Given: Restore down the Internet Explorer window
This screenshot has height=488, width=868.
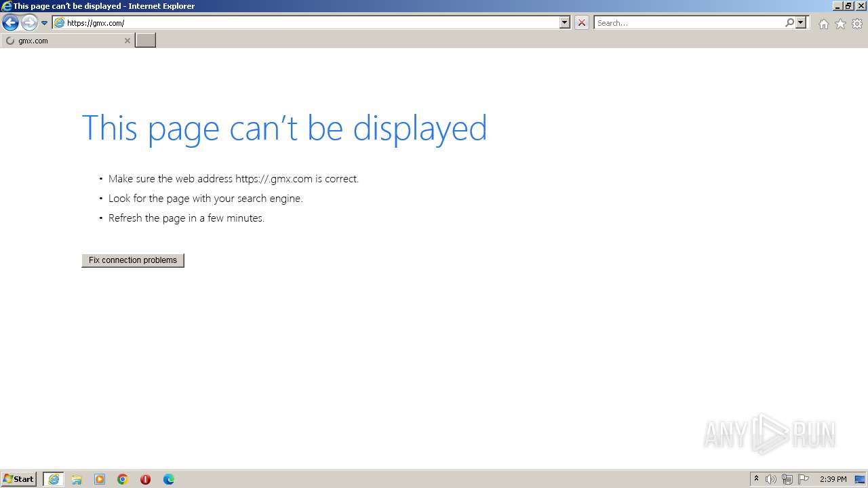Looking at the screenshot, I should (x=848, y=5).
